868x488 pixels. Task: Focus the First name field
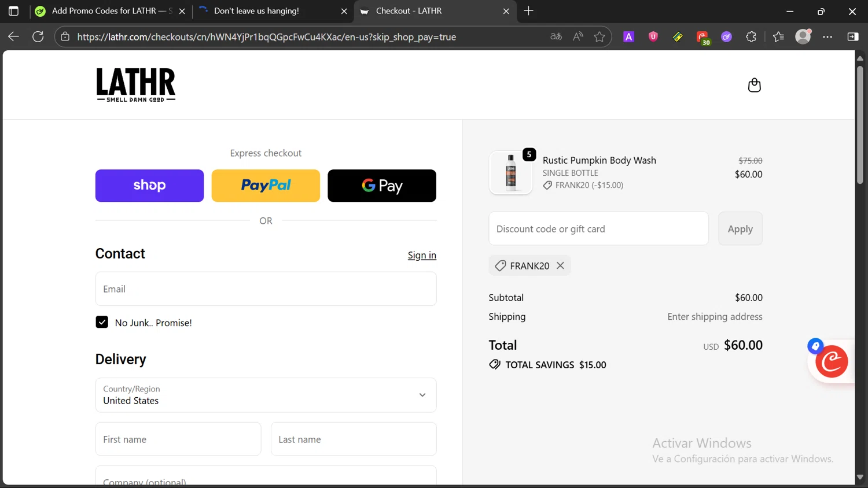(x=178, y=439)
